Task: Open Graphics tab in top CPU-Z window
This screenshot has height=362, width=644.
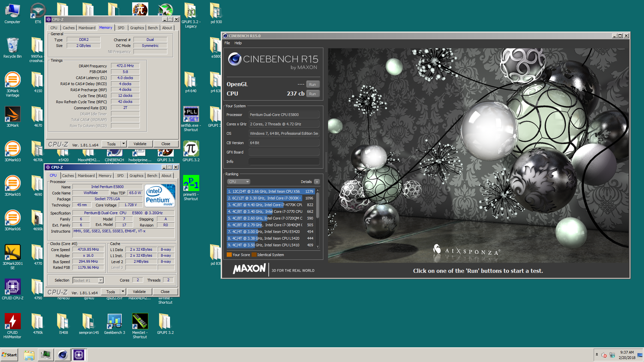Action: (137, 28)
